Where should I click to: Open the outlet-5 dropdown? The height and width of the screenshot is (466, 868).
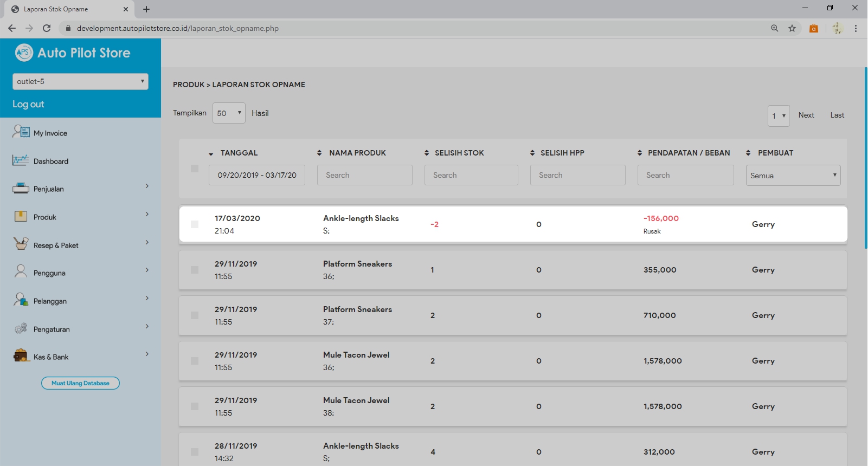[x=80, y=81]
